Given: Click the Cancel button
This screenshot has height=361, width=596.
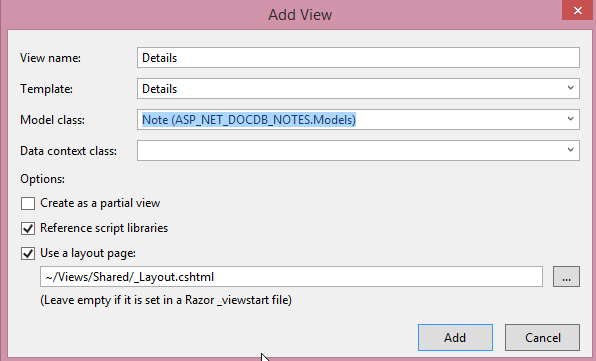Looking at the screenshot, I should tap(542, 337).
